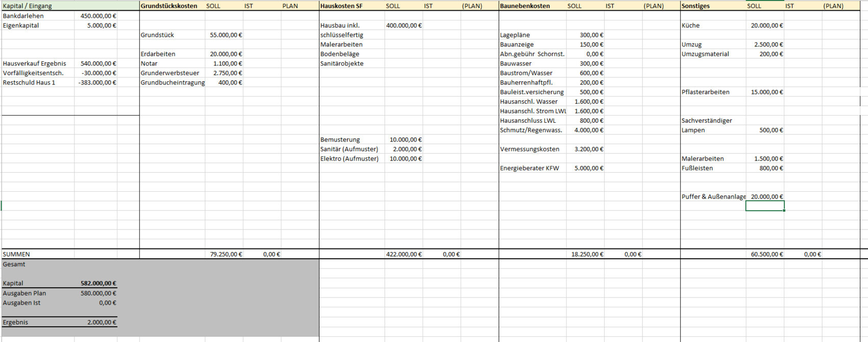Click the Ausgaben Plan total 580.000,00 €

[98, 293]
